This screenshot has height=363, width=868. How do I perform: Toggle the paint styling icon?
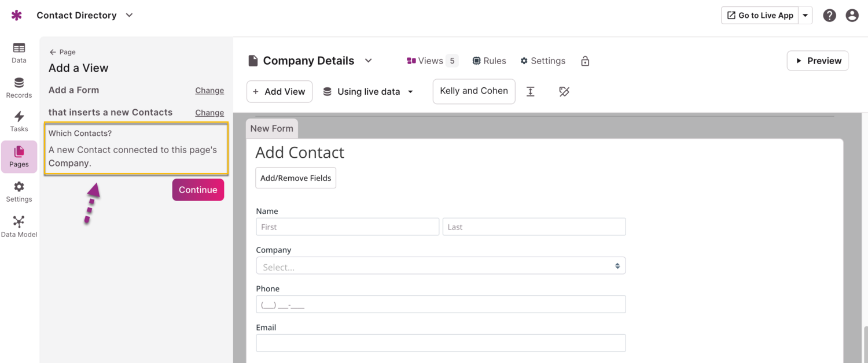(x=564, y=91)
